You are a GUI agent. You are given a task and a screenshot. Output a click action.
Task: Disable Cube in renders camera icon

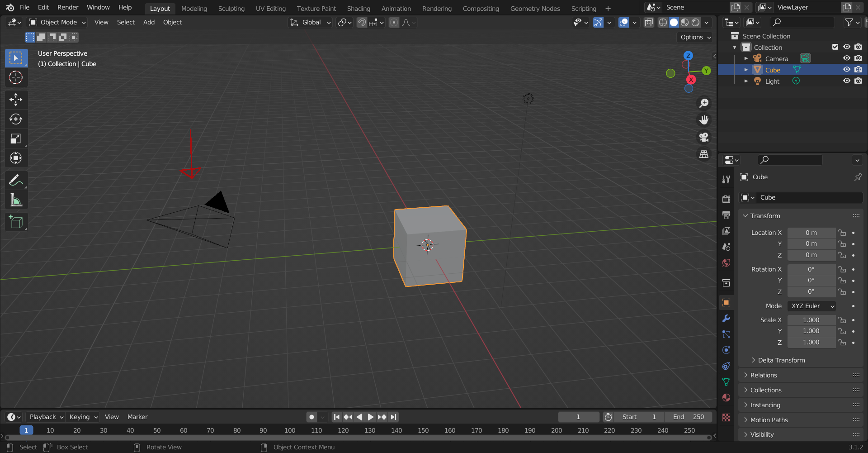(x=858, y=70)
